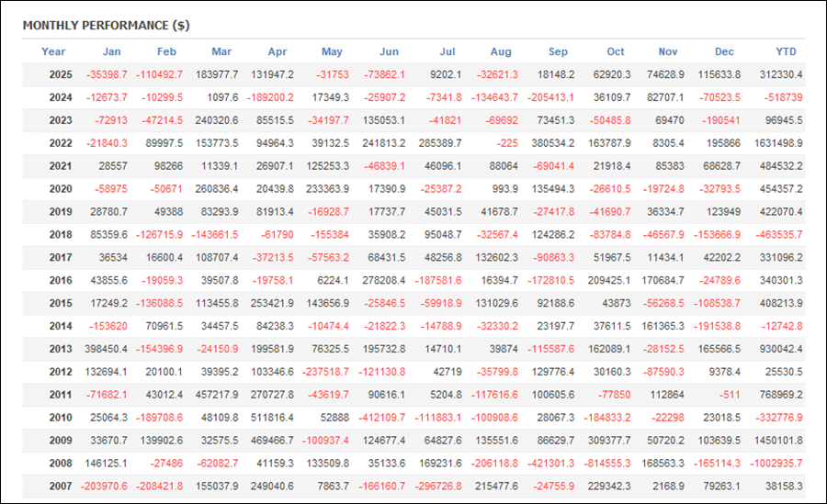827x504 pixels.
Task: Click the Monthly Performance ($) title
Action: coord(107,25)
